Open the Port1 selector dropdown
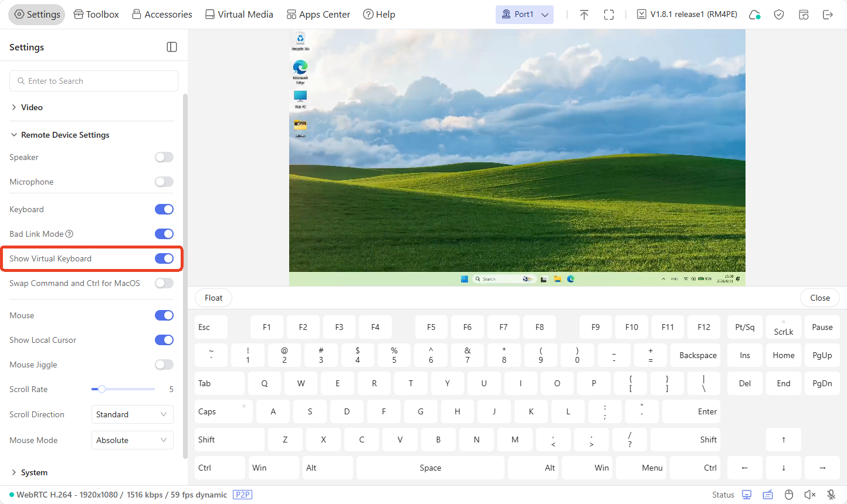Image resolution: width=847 pixels, height=504 pixels. (524, 15)
